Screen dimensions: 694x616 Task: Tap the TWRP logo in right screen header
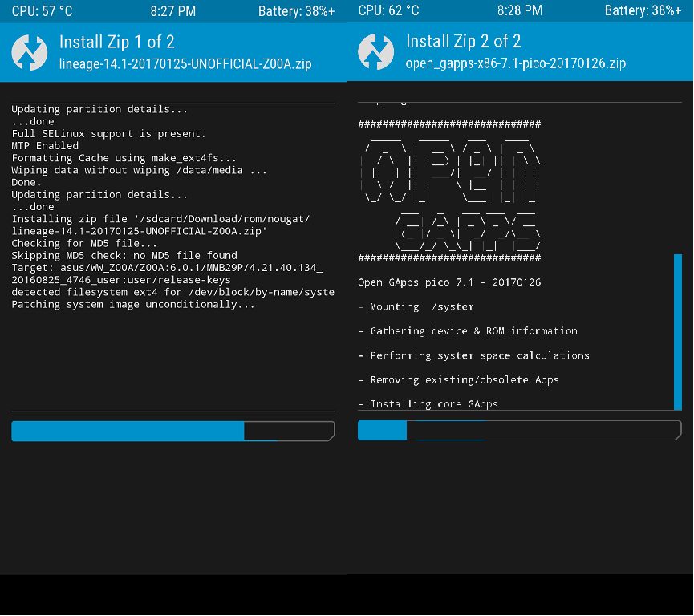pos(375,52)
